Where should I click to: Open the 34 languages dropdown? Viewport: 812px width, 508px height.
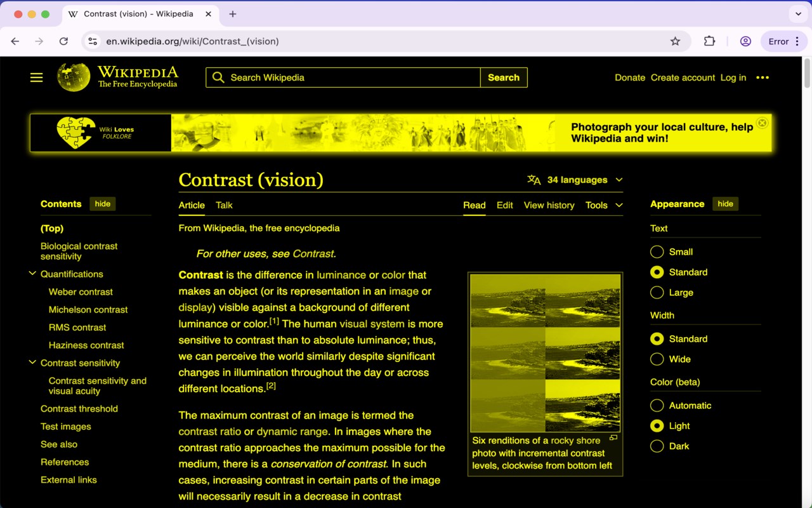575,180
